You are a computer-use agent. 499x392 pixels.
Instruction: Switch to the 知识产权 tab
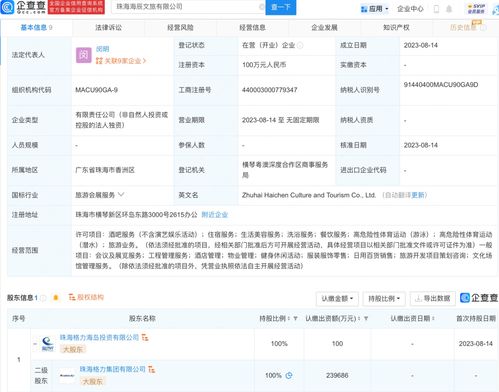396,28
